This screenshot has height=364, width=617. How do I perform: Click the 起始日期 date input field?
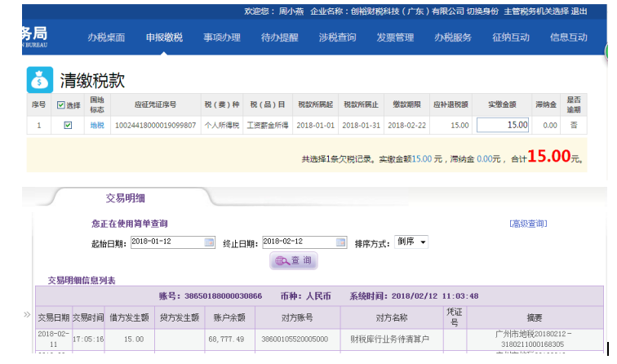coord(166,242)
